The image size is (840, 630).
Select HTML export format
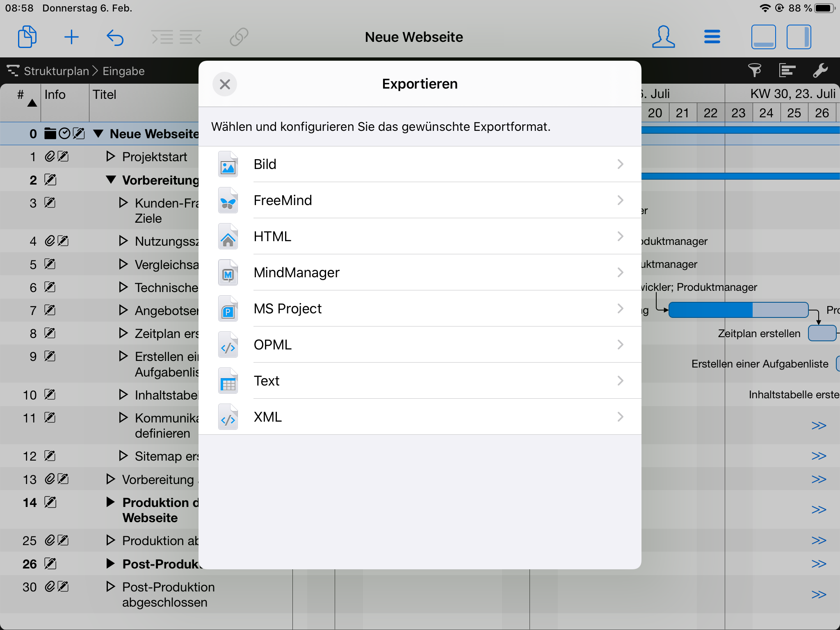420,236
